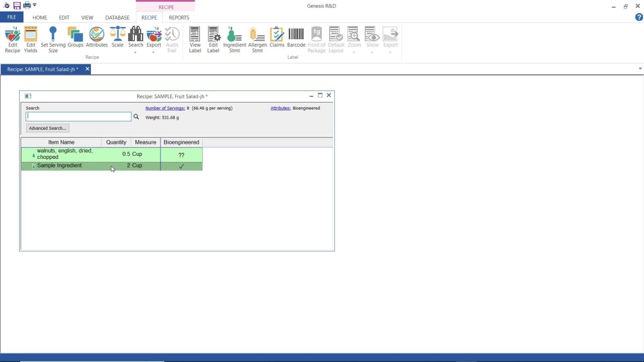Viewport: 644px width, 362px height.
Task: Open the View Label tool
Action: 195,40
